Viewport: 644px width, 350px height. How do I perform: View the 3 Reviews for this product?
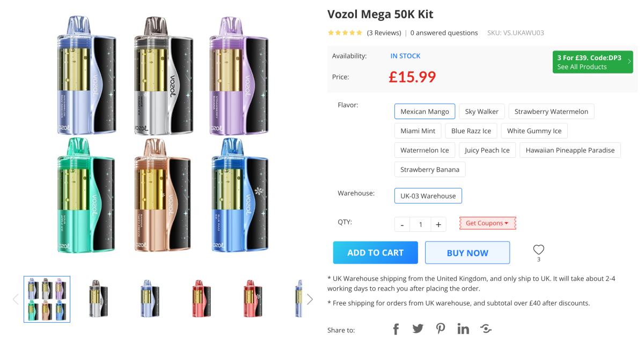384,32
